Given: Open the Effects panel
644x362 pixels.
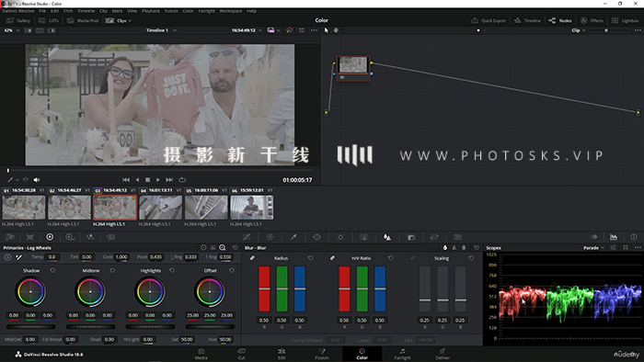Looking at the screenshot, I should click(592, 20).
